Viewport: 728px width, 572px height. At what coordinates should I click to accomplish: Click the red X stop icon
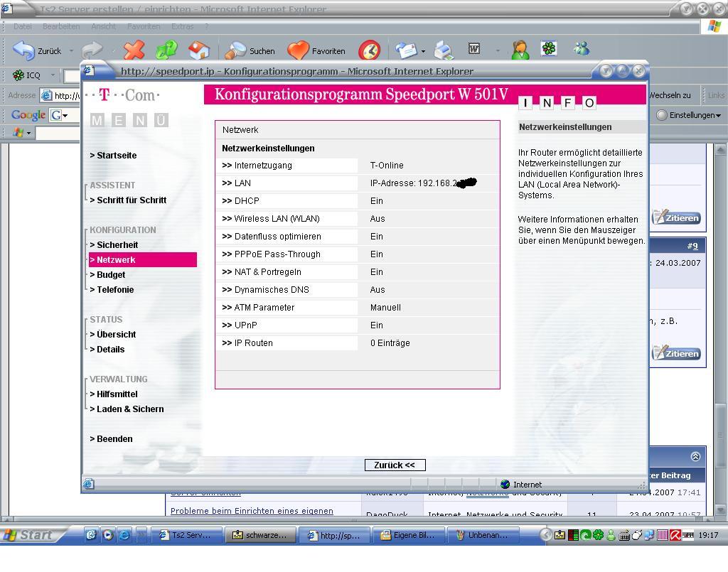coord(134,50)
